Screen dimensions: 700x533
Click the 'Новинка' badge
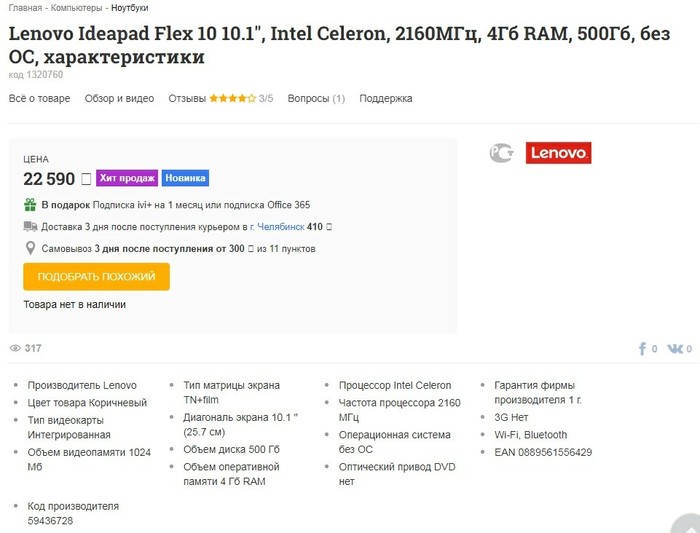(185, 178)
